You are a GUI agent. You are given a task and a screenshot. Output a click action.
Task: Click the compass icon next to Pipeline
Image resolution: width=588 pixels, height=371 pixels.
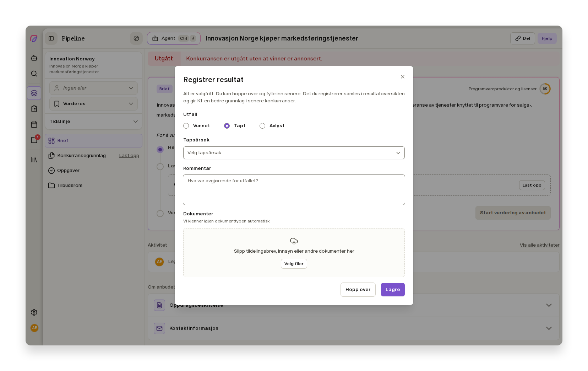(136, 38)
